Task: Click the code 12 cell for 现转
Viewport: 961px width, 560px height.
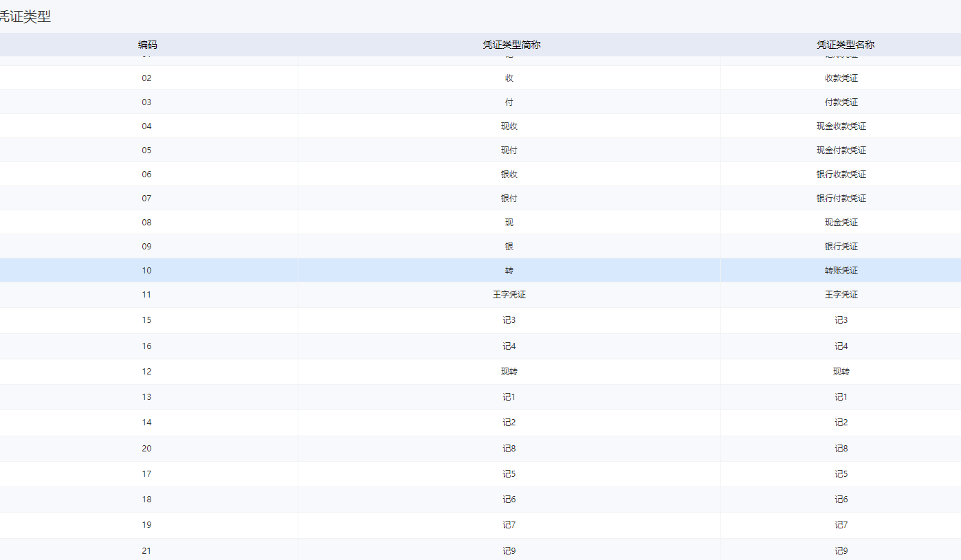Action: [147, 372]
